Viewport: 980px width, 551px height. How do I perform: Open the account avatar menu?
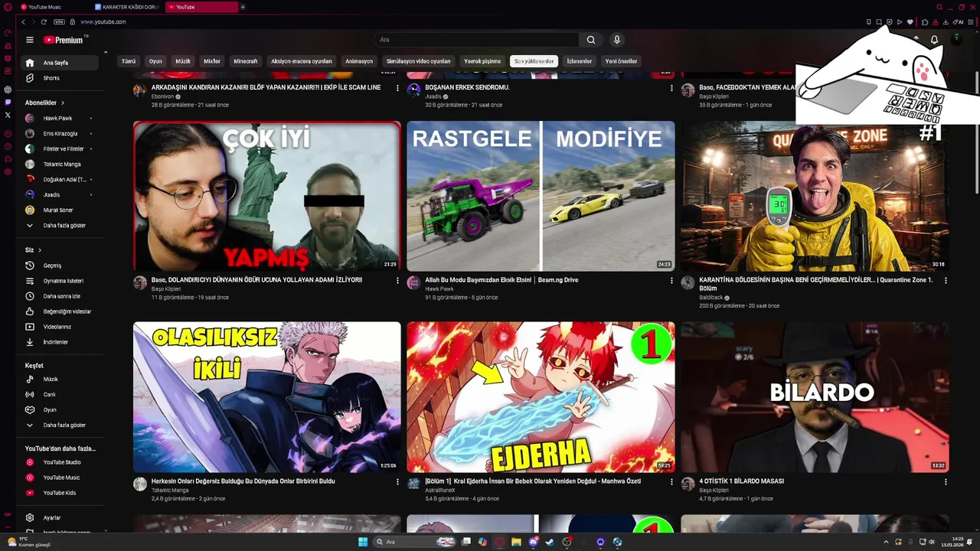pos(956,38)
